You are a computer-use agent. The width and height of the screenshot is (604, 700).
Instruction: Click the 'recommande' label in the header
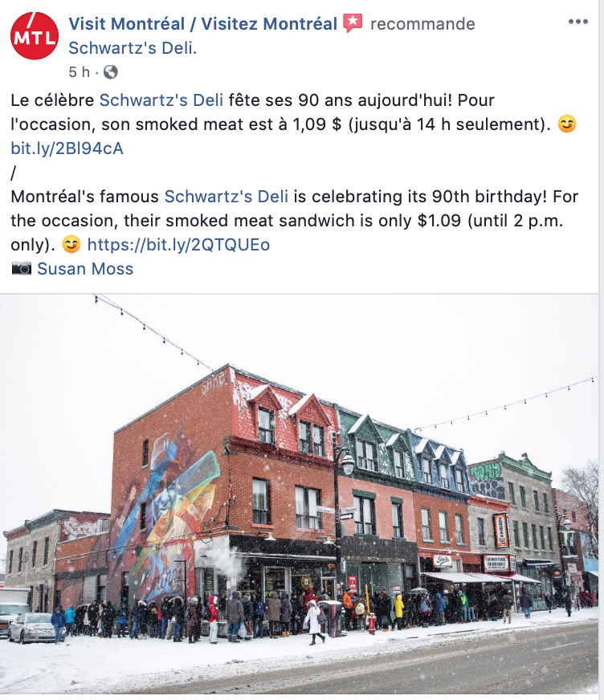pos(422,23)
